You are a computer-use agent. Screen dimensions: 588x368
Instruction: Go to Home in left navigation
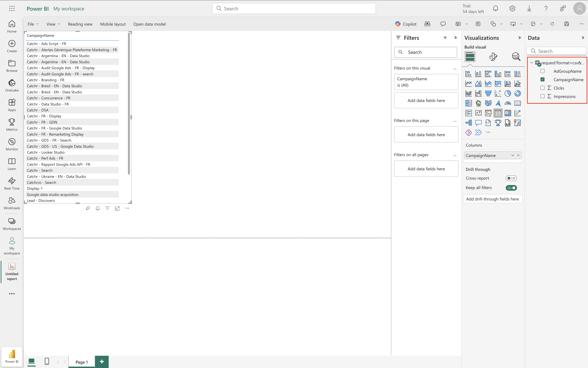click(12, 26)
